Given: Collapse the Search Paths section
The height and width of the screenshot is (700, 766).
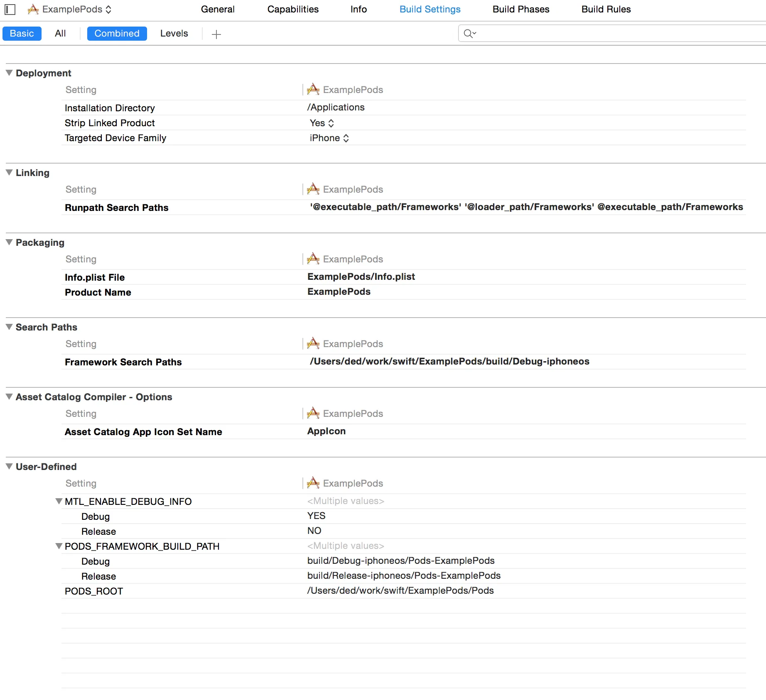Looking at the screenshot, I should (9, 327).
